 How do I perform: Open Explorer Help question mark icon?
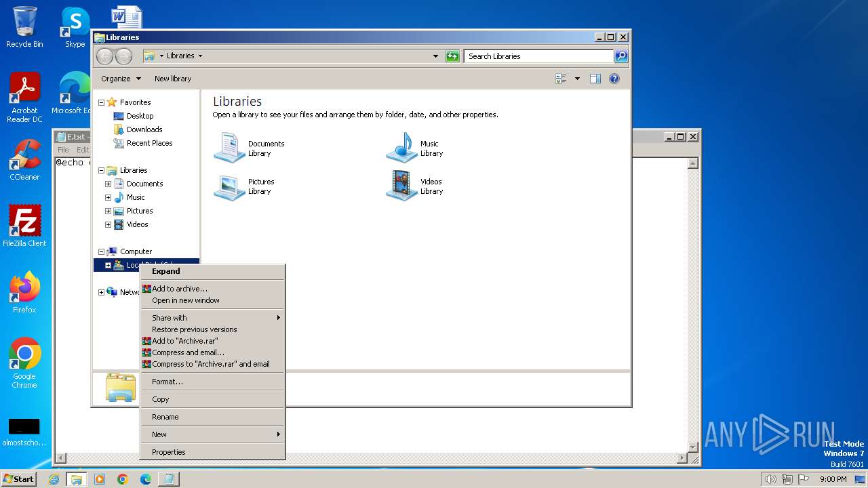click(x=614, y=79)
